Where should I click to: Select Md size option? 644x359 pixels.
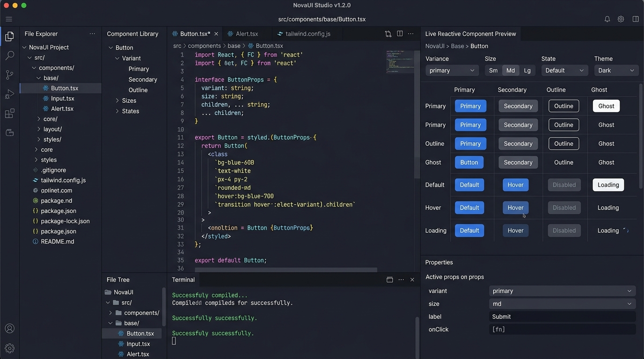tap(511, 70)
